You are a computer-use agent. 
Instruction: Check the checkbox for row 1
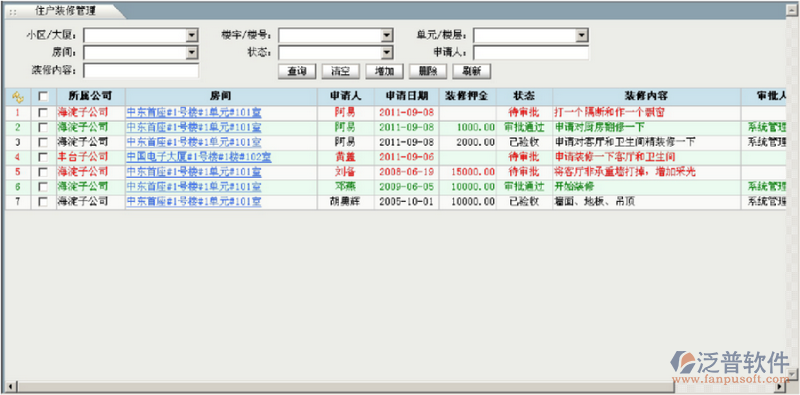pos(43,112)
